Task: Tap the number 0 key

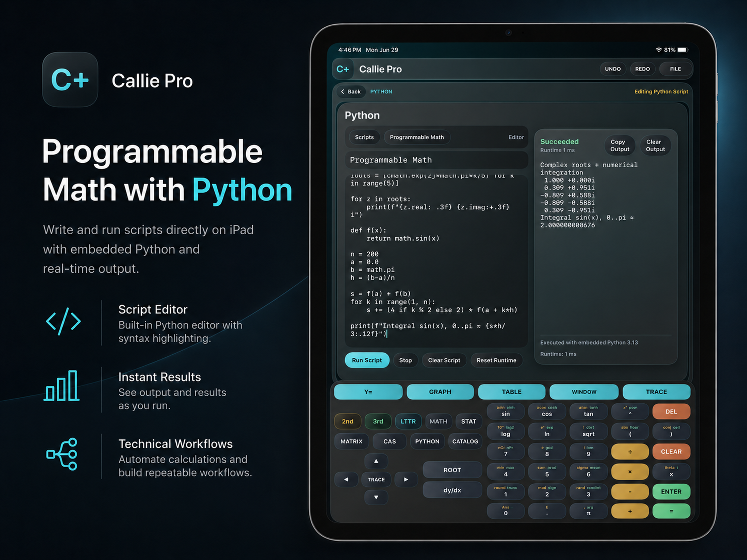Action: point(505,511)
